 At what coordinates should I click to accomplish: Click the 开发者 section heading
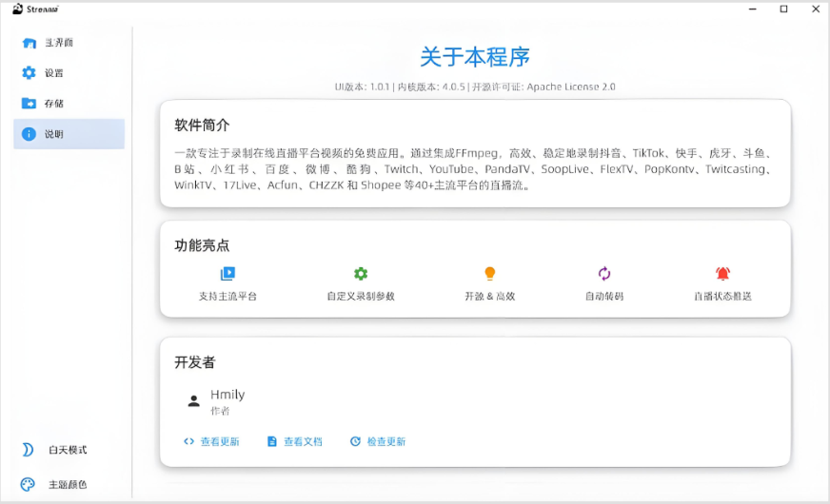pyautogui.click(x=195, y=362)
